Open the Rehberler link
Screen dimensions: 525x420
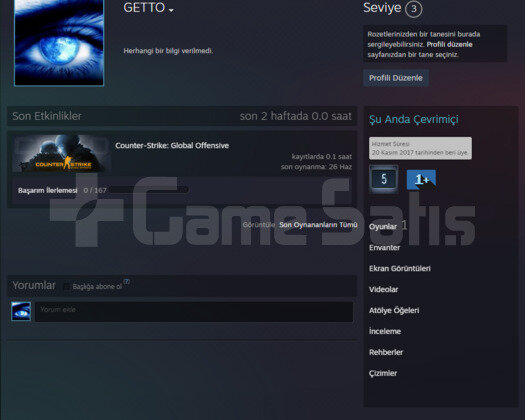tap(386, 352)
